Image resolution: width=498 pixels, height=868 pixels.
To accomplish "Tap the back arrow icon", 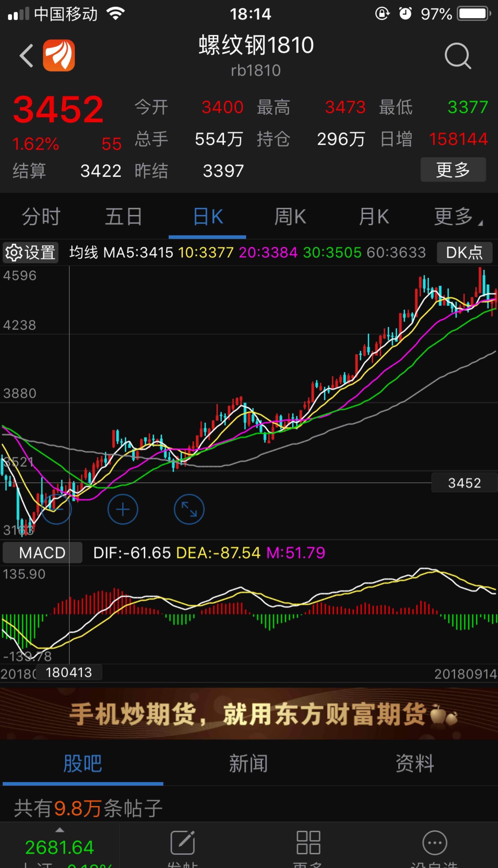I will click(x=26, y=56).
